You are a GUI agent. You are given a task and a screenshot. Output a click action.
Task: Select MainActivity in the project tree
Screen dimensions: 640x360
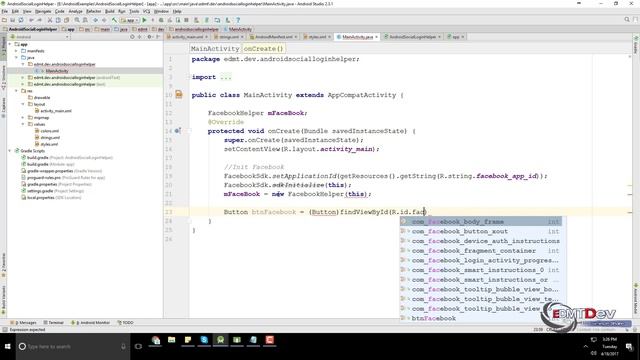(57, 71)
